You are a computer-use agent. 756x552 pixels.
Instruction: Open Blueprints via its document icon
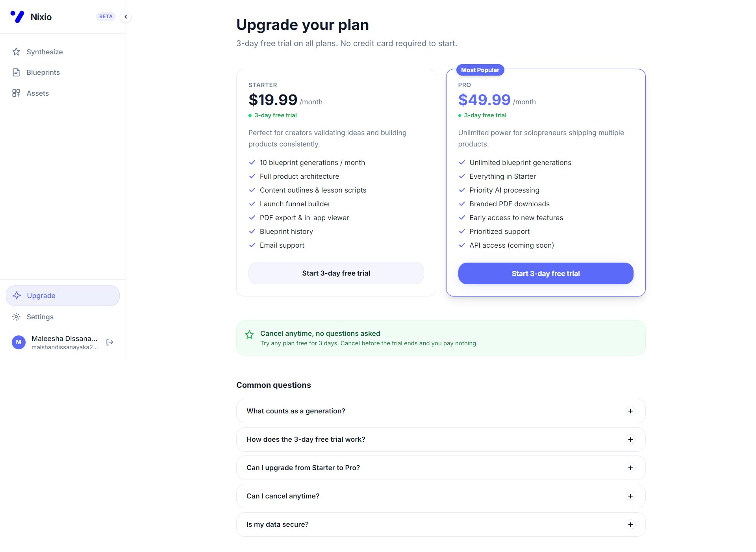[x=16, y=72]
